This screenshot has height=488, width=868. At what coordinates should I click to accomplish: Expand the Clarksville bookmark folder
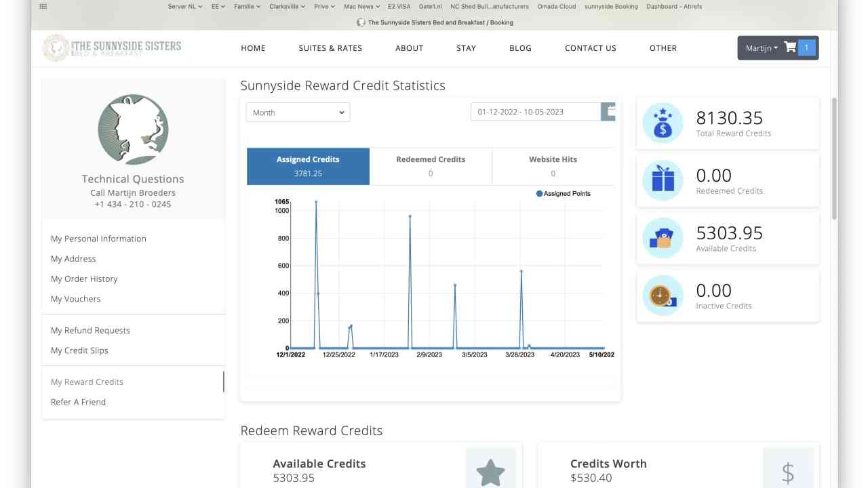tap(288, 6)
